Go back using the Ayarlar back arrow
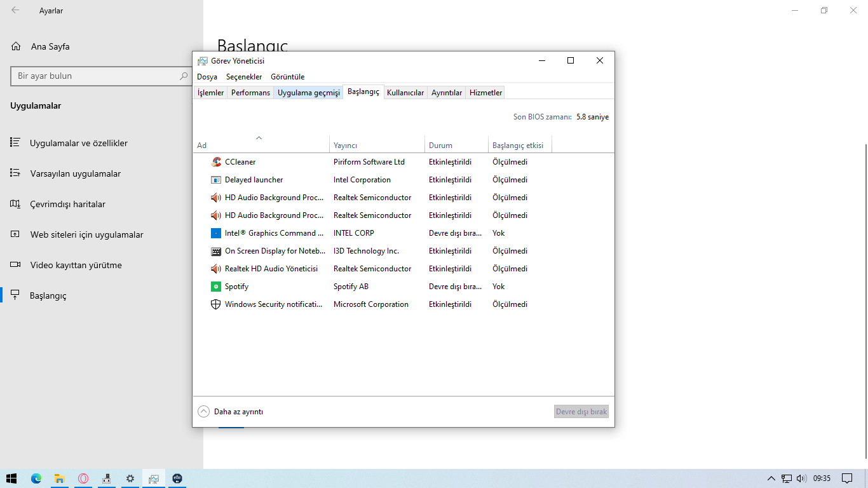Viewport: 868px width, 488px height. [15, 10]
